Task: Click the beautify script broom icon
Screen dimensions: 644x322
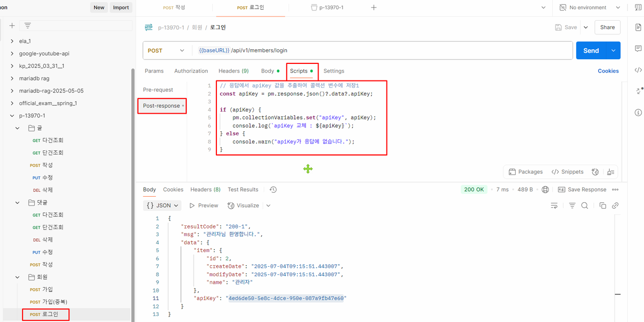Action: (610, 172)
